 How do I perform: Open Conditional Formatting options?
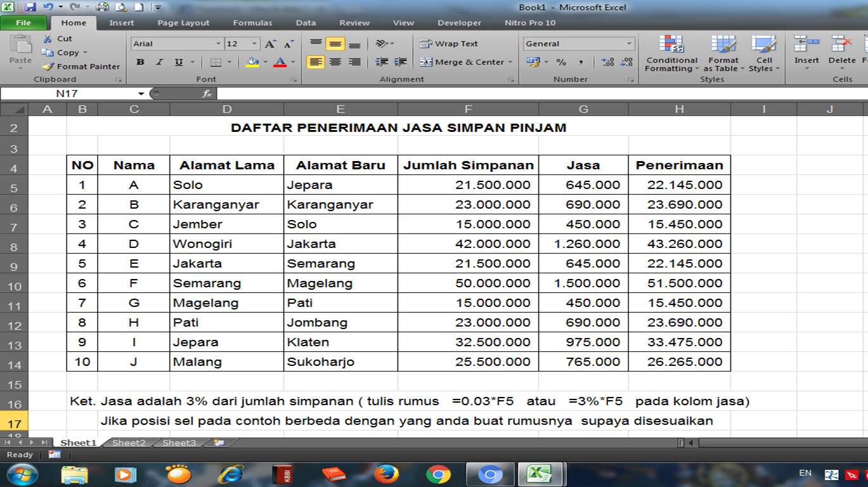point(671,55)
